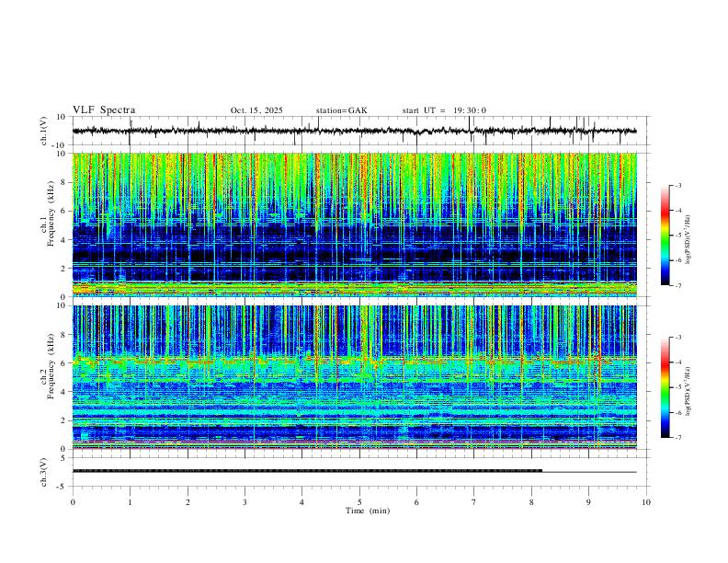Screen dimensions: 728x563
Task: Click the 'station=GAK' label
Action: (341, 110)
